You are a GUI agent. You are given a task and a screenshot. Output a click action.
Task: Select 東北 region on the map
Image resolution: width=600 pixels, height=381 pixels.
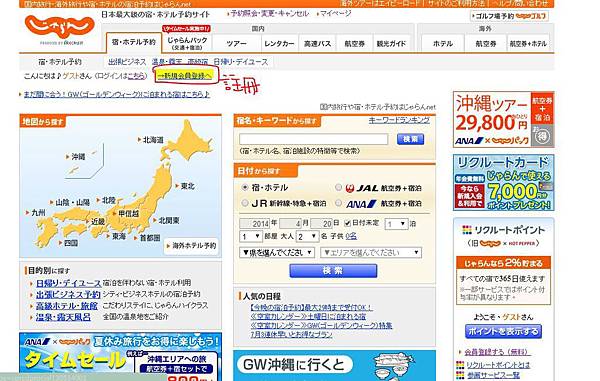[188, 186]
